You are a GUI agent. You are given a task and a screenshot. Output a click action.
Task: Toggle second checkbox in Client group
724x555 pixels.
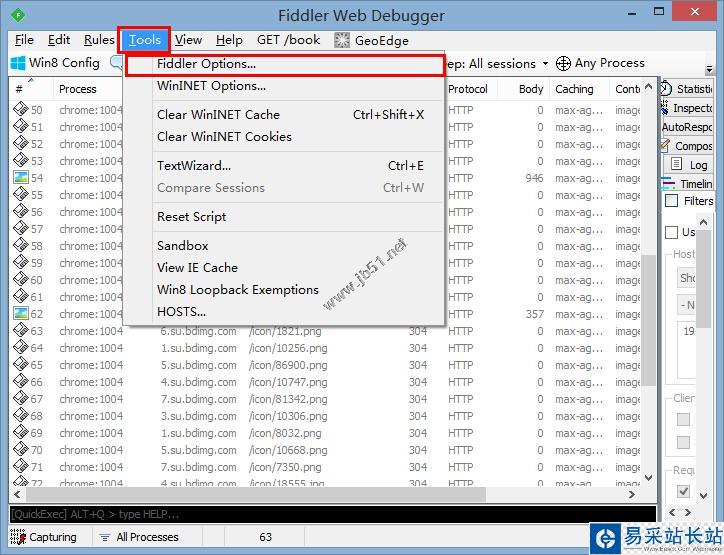point(683,442)
